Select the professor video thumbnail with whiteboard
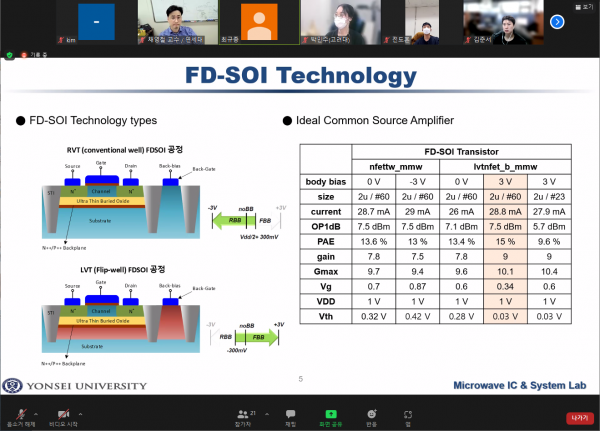The width and height of the screenshot is (600, 431). 178,22
